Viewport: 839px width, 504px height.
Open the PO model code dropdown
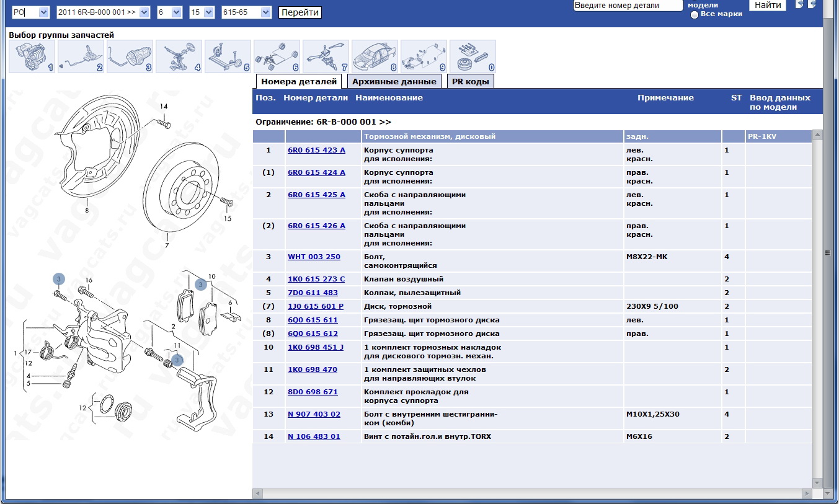click(30, 12)
